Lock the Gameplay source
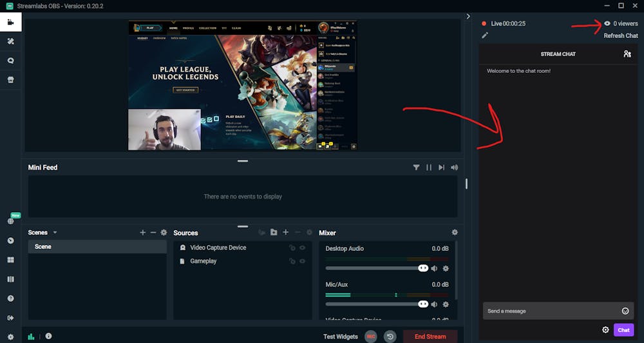The image size is (644, 343). pos(292,261)
